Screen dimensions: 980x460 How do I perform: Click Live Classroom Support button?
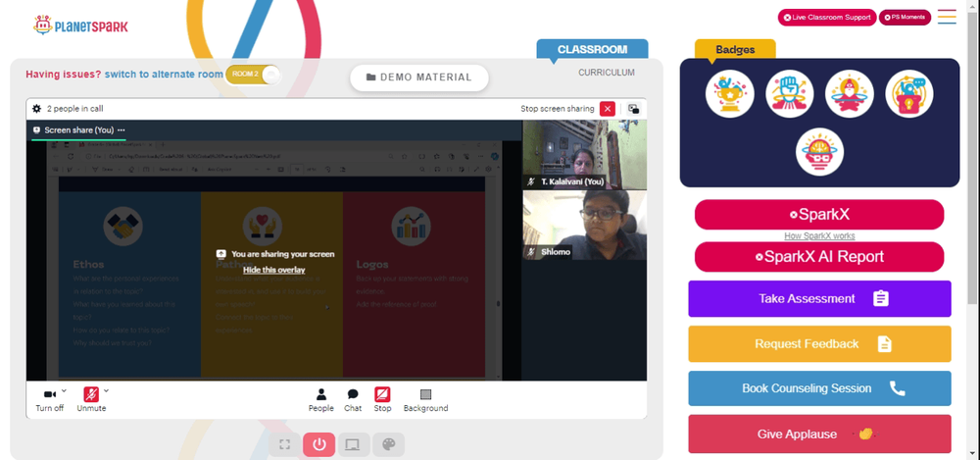pyautogui.click(x=827, y=18)
